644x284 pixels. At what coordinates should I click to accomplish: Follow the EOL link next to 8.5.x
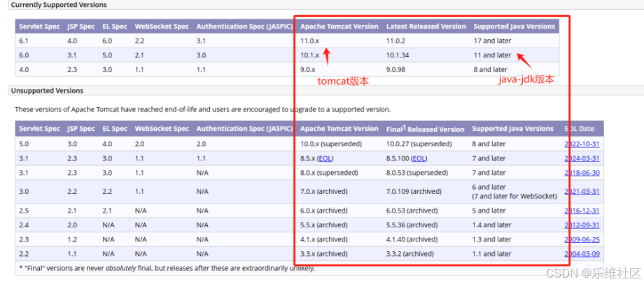point(325,158)
